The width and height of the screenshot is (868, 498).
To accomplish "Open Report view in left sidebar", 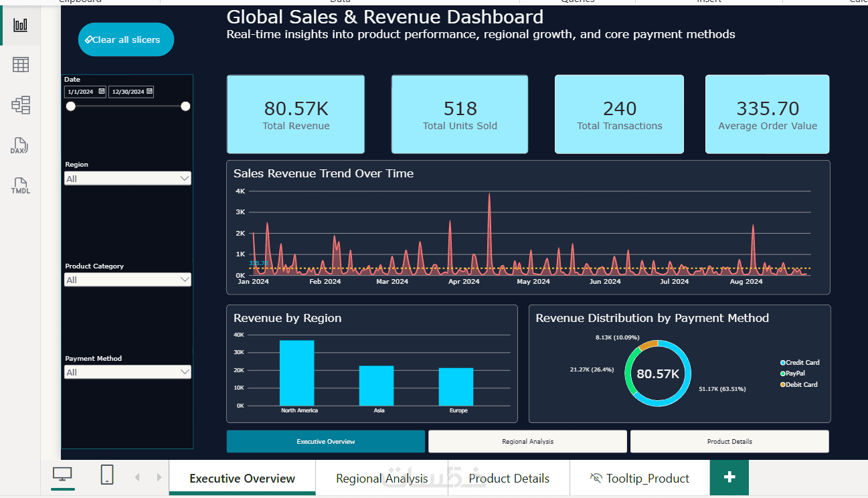I will point(21,25).
